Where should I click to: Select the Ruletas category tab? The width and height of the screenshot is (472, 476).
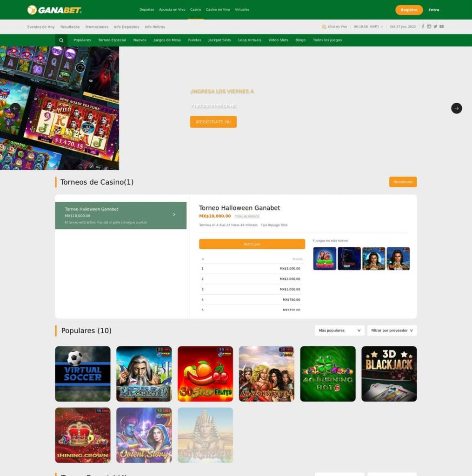[x=194, y=40]
